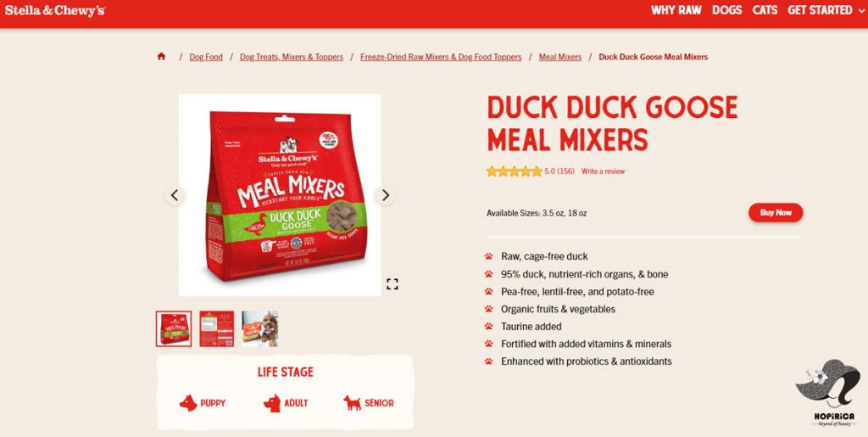
Task: Click the Buy Now button
Action: point(776,213)
